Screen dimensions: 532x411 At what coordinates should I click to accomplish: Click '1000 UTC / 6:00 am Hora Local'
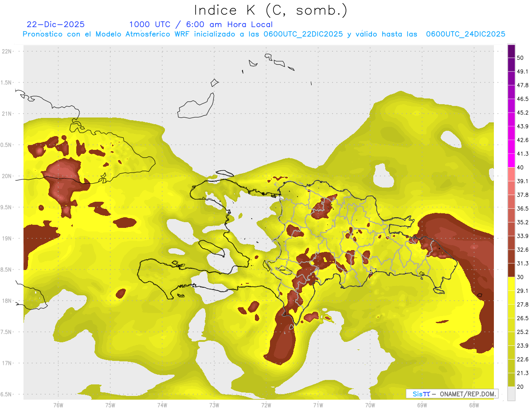[201, 24]
